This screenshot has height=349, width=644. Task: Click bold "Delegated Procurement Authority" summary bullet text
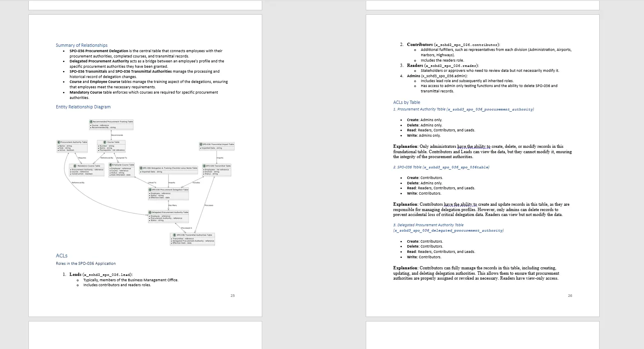click(99, 61)
